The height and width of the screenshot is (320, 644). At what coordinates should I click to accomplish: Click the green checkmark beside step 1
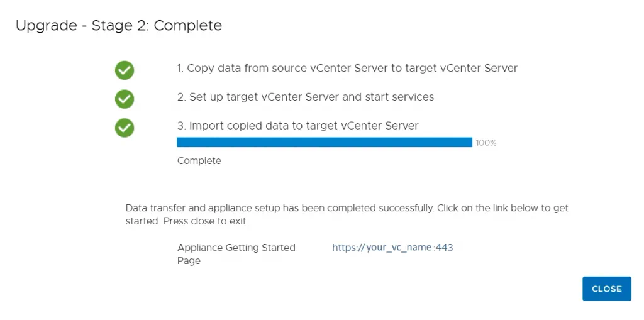tap(125, 70)
